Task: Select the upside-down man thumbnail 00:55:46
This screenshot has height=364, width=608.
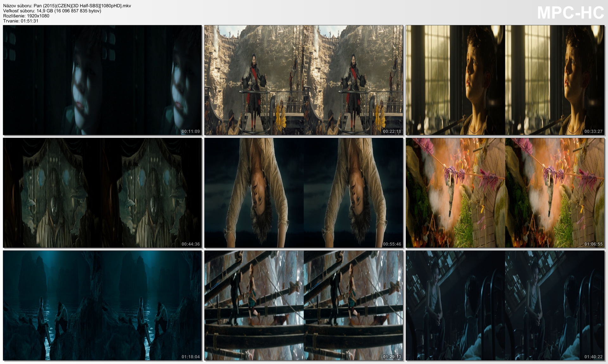Action: [x=304, y=192]
